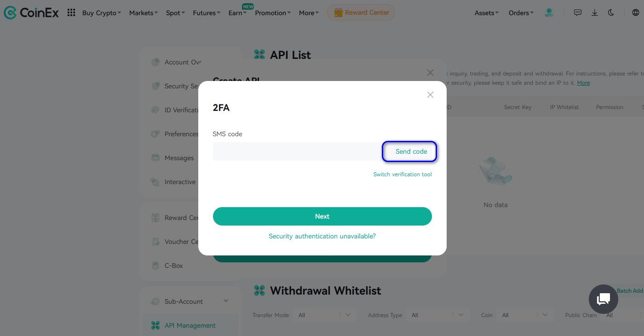This screenshot has height=336, width=644.
Task: Click Switch verification tool link
Action: pos(402,174)
